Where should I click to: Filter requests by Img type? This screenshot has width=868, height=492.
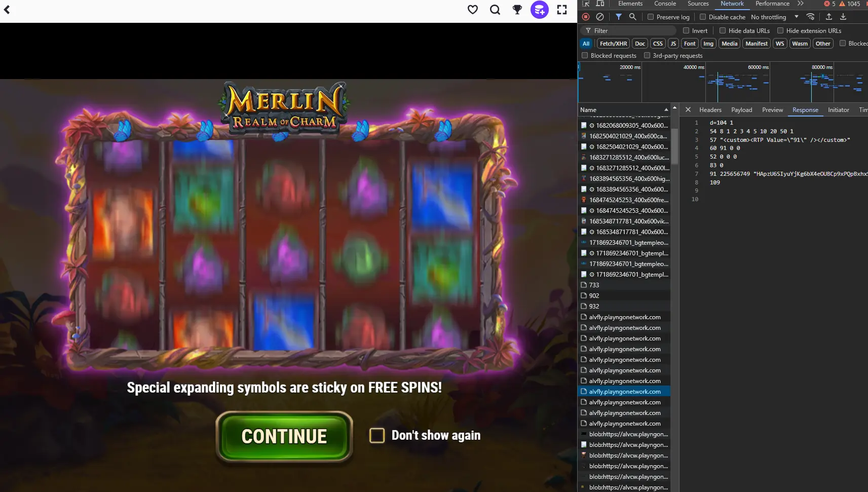(x=708, y=44)
